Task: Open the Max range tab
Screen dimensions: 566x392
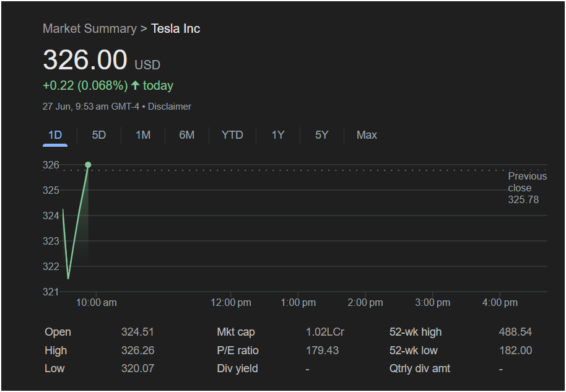Action: pyautogui.click(x=367, y=135)
